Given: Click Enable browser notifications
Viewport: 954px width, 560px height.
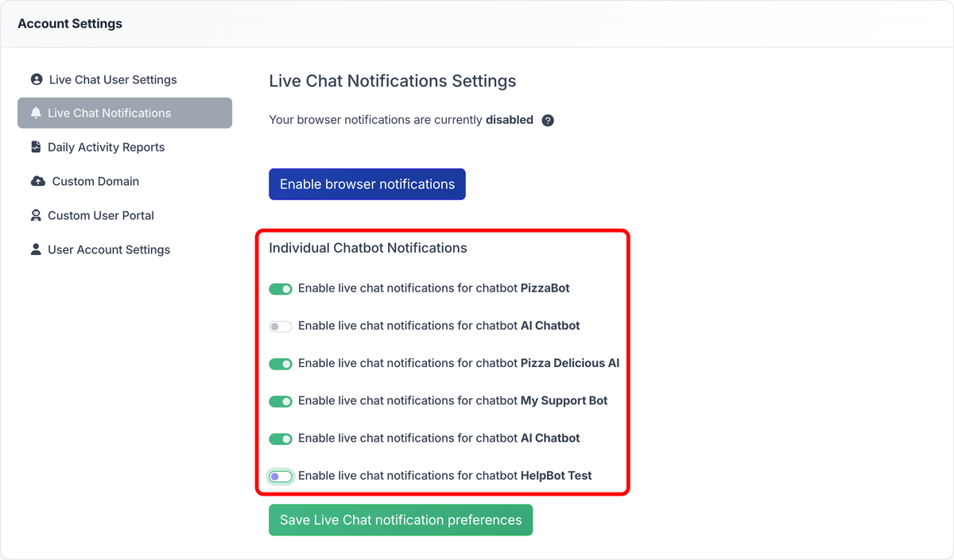Looking at the screenshot, I should [366, 183].
